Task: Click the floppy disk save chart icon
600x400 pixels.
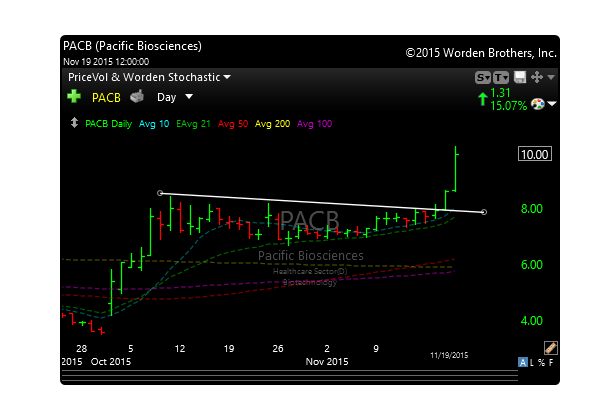Action: (520, 77)
